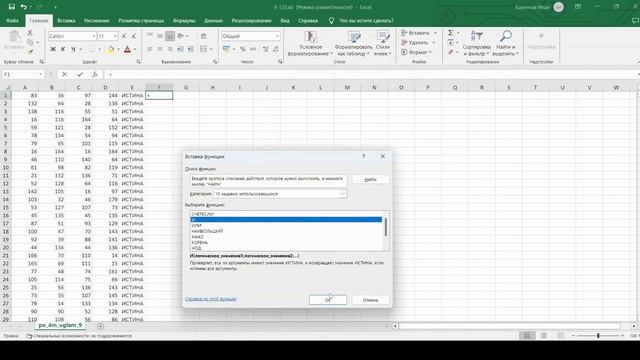Click OK in Вставка функции dialog
Image resolution: width=640 pixels, height=360 pixels.
(328, 300)
